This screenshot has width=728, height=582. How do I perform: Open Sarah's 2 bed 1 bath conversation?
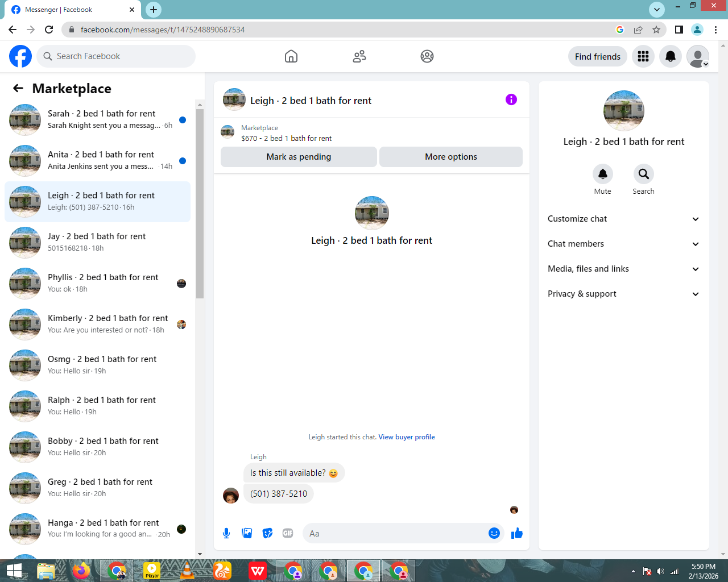pyautogui.click(x=97, y=120)
